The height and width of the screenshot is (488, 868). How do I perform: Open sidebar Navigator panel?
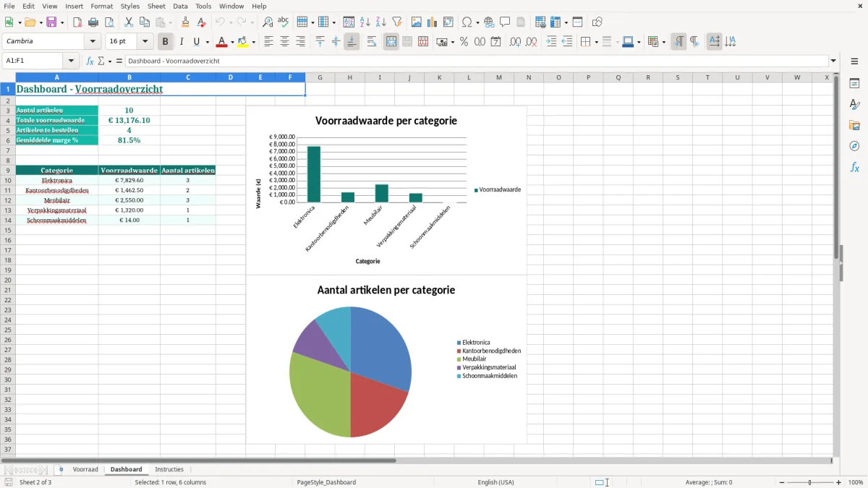pos(854,146)
